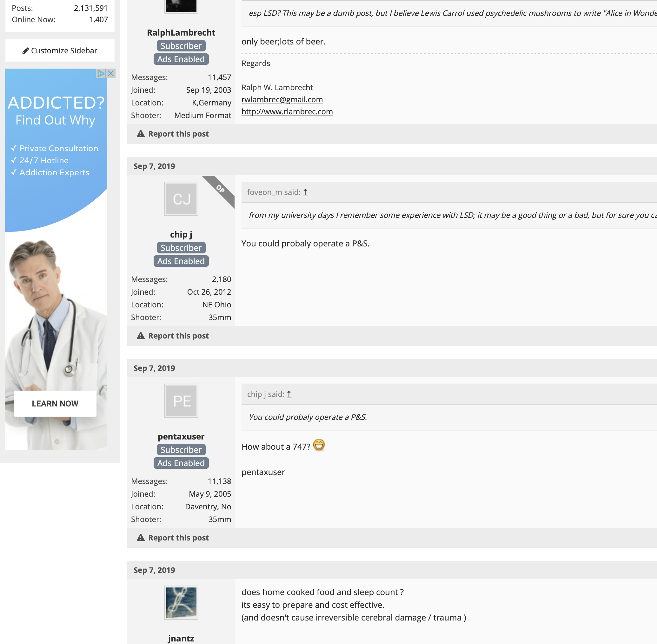Click the LEARN NOW ad button
The image size is (657, 644).
(55, 404)
